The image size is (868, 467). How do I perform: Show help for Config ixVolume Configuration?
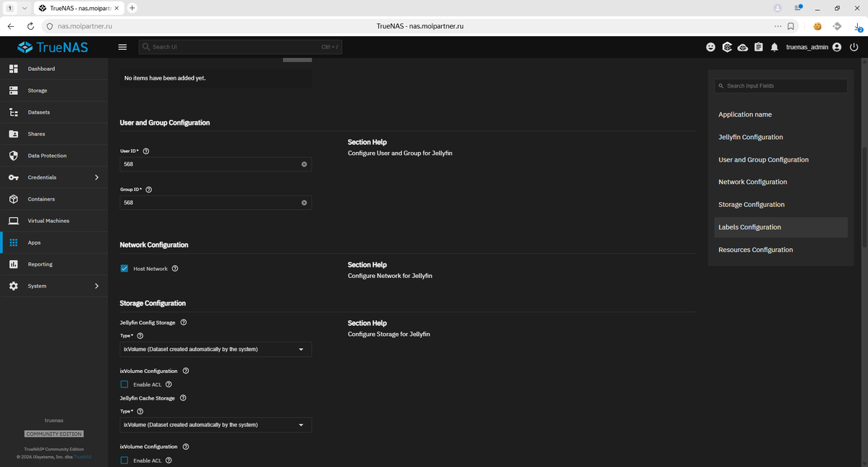[x=186, y=371]
